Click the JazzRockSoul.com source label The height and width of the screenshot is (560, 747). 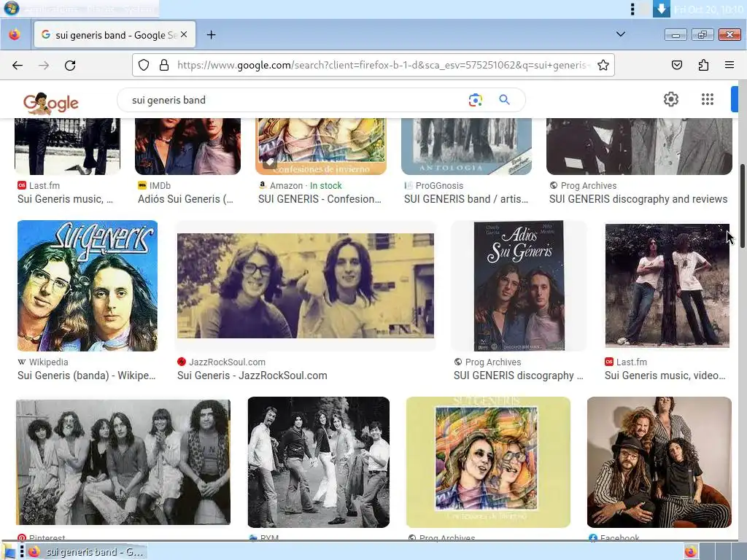click(228, 362)
